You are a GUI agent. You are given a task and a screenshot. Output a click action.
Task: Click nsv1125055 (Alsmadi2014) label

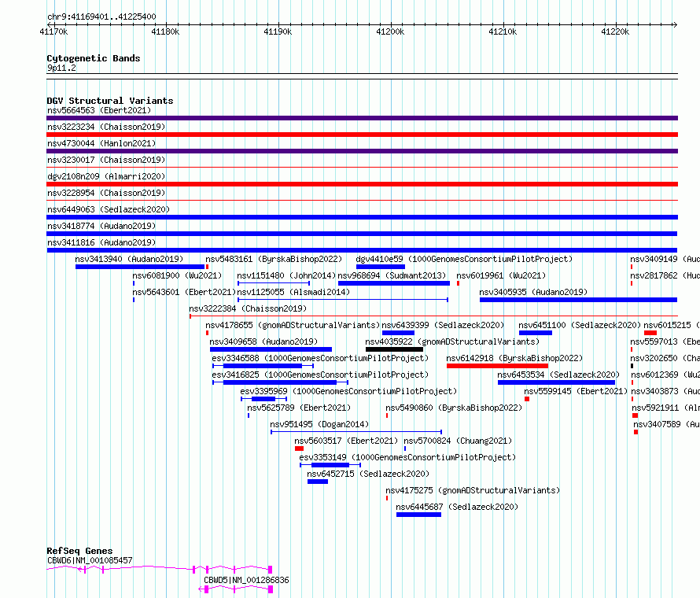[293, 292]
